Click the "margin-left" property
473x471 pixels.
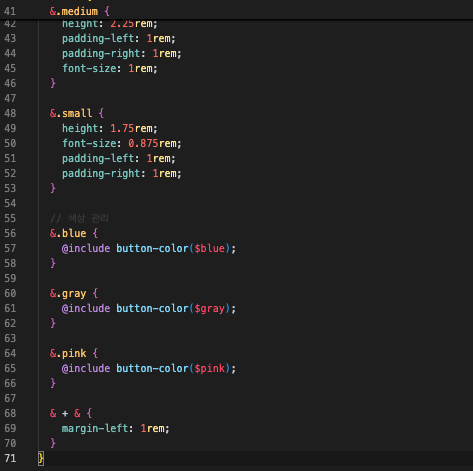(x=95, y=429)
